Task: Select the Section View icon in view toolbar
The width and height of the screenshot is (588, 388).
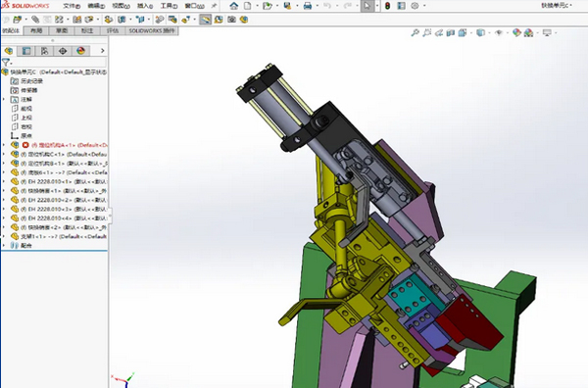Action: click(x=450, y=33)
